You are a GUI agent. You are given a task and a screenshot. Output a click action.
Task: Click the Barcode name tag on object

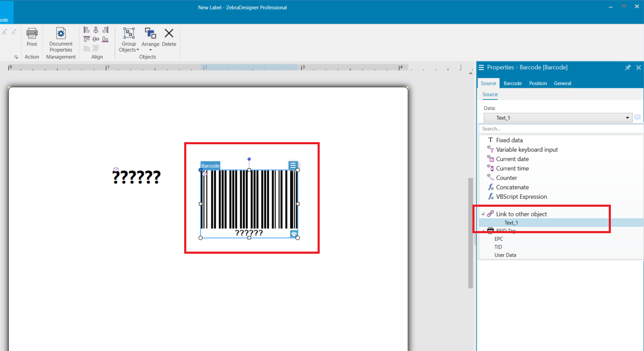pos(210,166)
